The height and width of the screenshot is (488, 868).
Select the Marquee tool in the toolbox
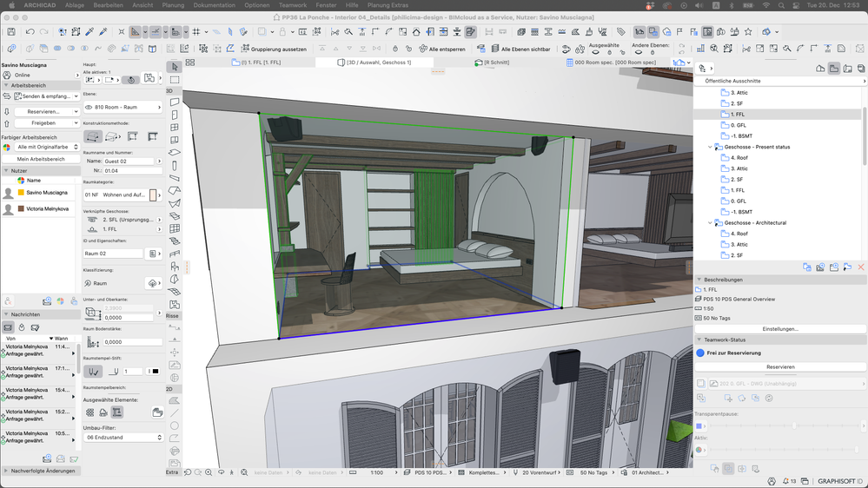tap(174, 79)
